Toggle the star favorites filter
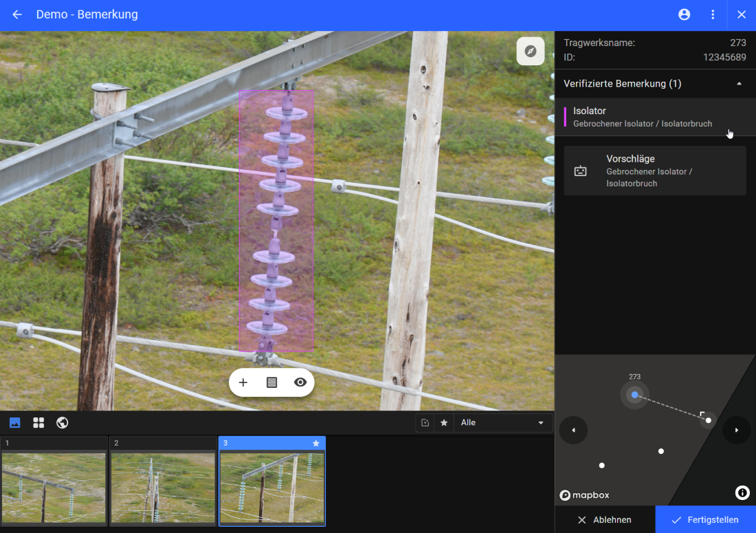Viewport: 756px width, 533px height. pos(444,422)
